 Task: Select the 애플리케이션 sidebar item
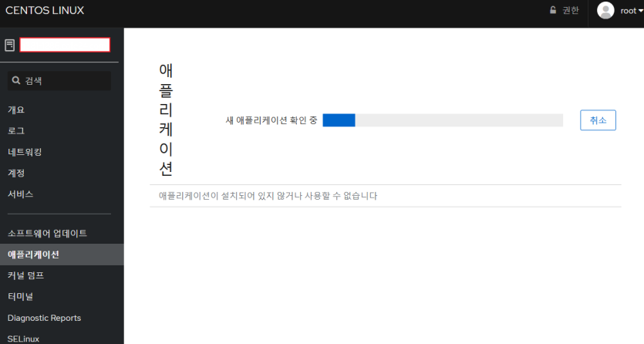tap(62, 255)
